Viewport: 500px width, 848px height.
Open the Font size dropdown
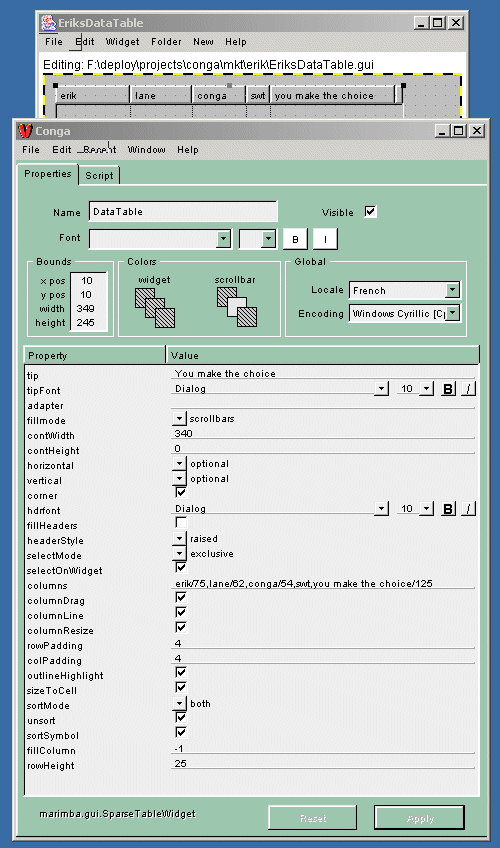click(x=268, y=239)
